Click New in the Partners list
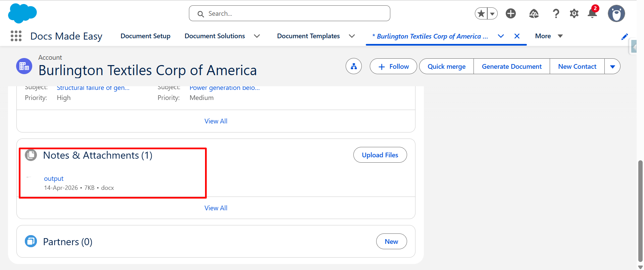The height and width of the screenshot is (270, 644). 391,241
